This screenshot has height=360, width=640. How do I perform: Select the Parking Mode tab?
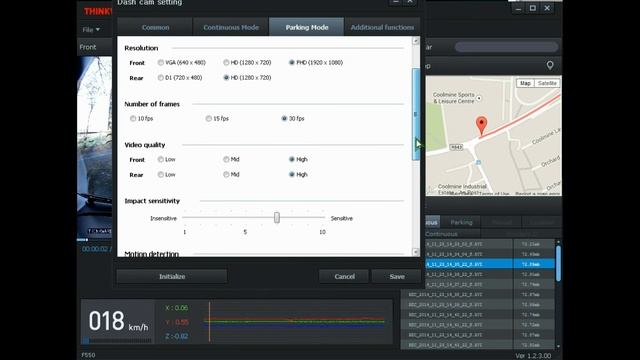(307, 27)
